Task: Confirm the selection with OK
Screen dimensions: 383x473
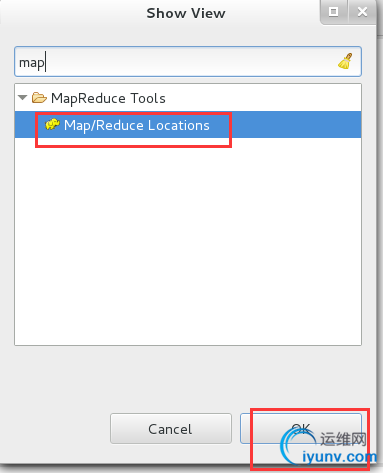Action: 301,429
